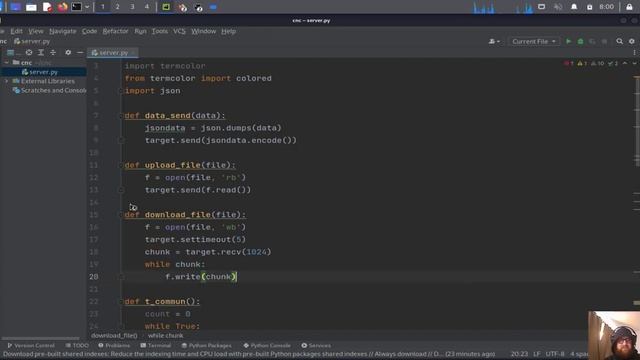Click the typo count checkmark indicator
This screenshot has width=640, height=360.
tap(613, 63)
